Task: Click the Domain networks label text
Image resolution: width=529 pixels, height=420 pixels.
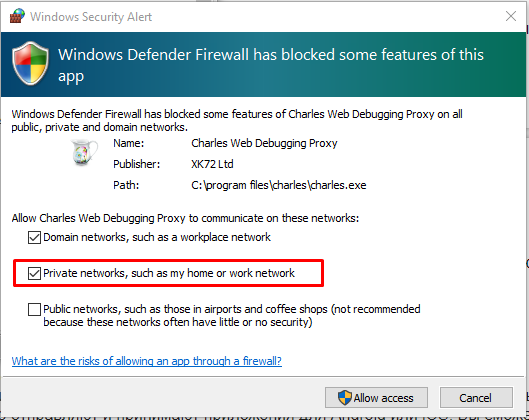Action: click(157, 237)
